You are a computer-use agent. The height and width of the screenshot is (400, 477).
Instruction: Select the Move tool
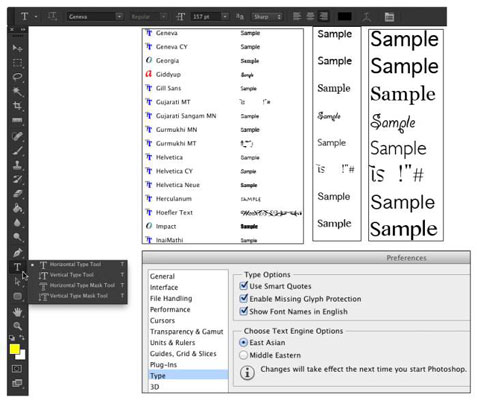(x=17, y=48)
